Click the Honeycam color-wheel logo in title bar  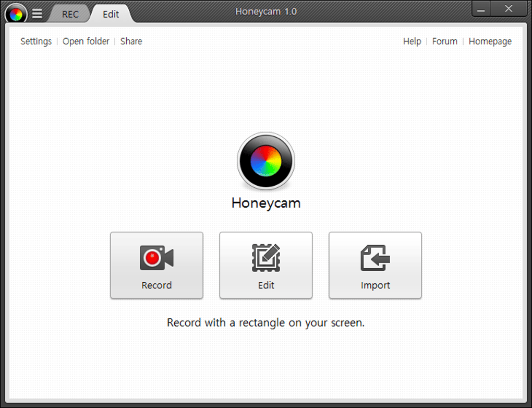pyautogui.click(x=16, y=14)
